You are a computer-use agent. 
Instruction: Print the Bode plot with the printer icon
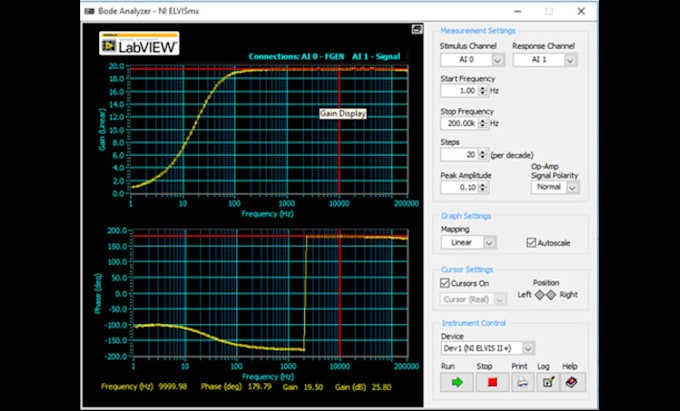(x=523, y=382)
